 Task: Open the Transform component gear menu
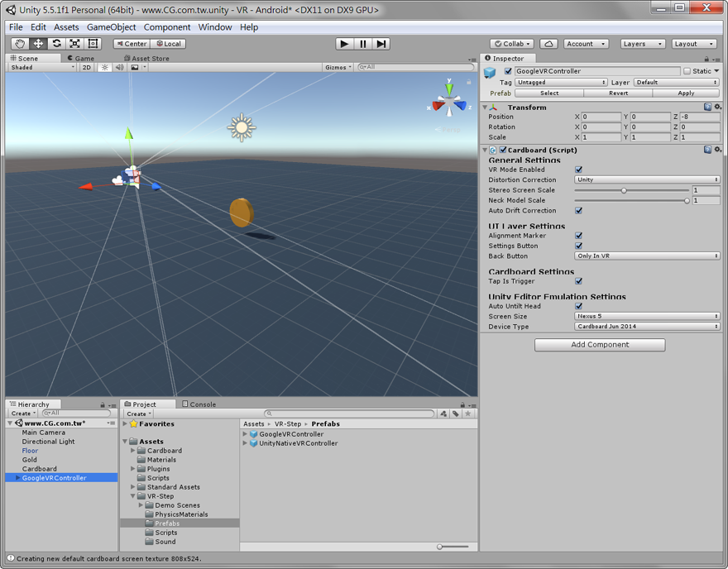pos(717,107)
